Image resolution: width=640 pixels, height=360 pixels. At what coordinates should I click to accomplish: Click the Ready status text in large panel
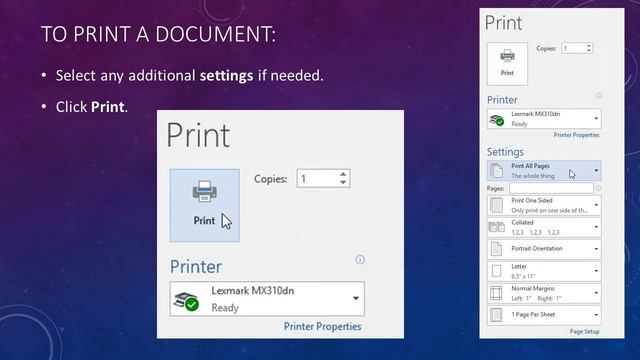(225, 308)
